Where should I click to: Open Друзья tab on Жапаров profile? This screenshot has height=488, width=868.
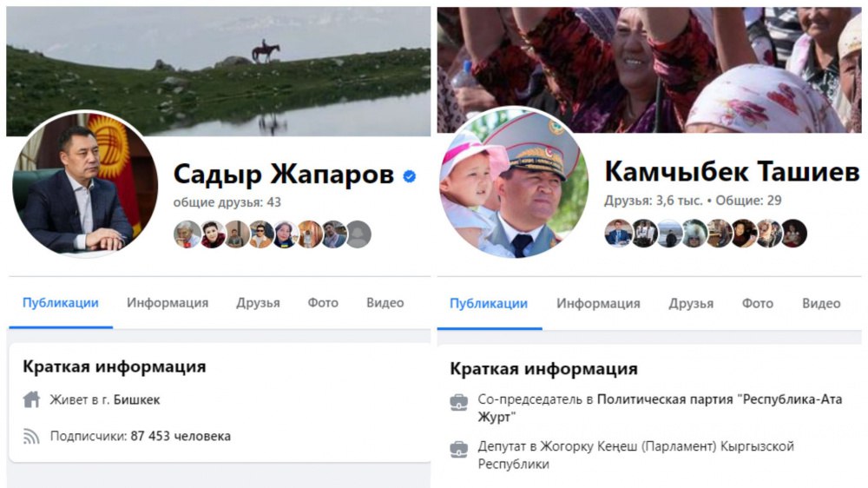pos(258,303)
